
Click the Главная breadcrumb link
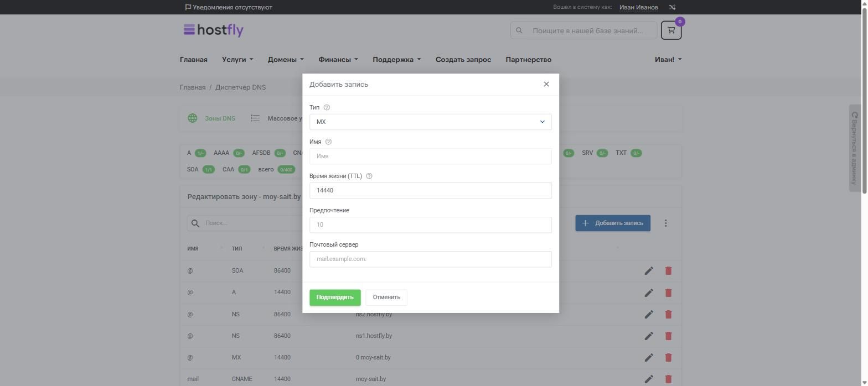[193, 87]
